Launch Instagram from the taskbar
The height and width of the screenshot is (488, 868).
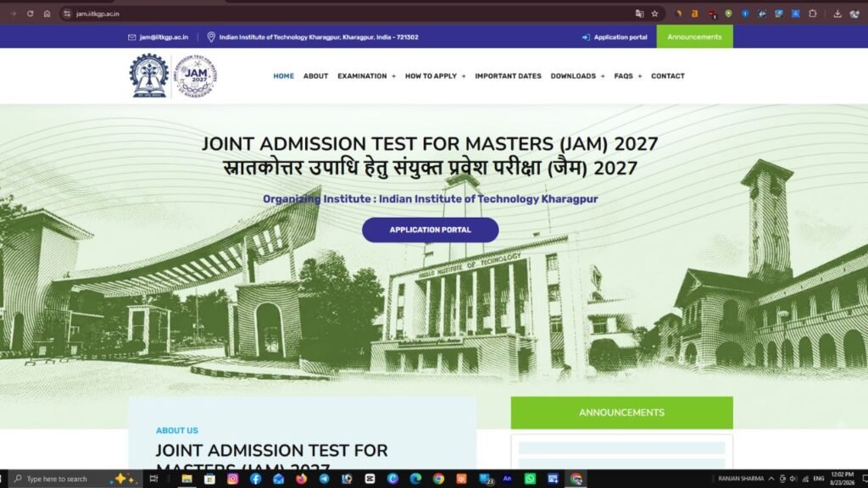tap(232, 479)
